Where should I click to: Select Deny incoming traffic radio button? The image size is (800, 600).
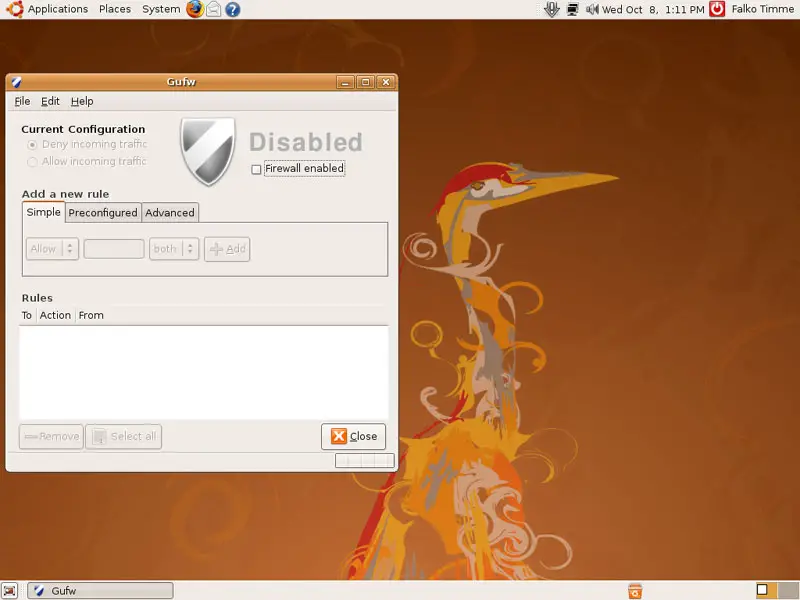coord(32,145)
